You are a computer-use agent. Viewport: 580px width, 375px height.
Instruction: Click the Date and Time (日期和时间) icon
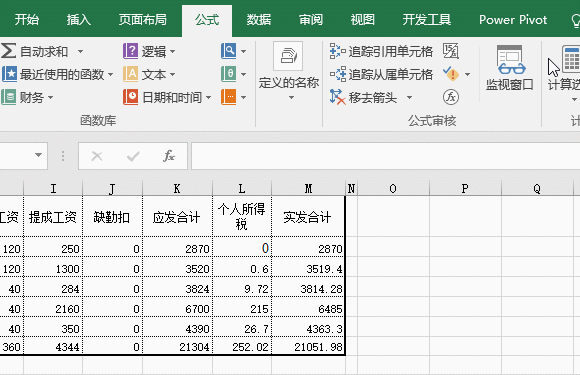(x=131, y=97)
